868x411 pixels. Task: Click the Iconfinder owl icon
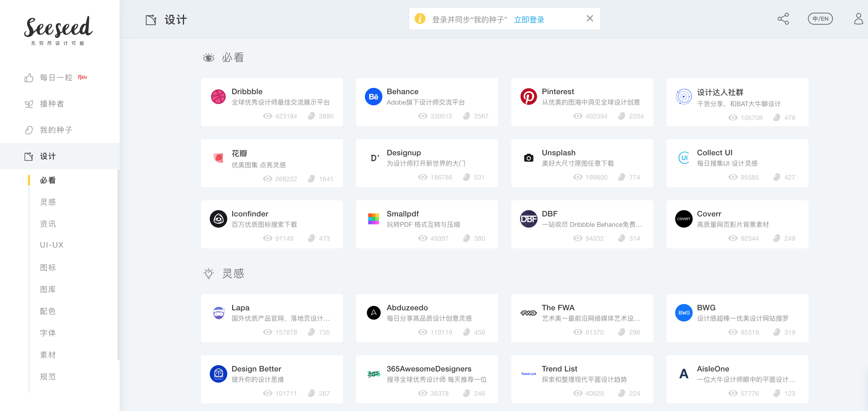tap(218, 219)
